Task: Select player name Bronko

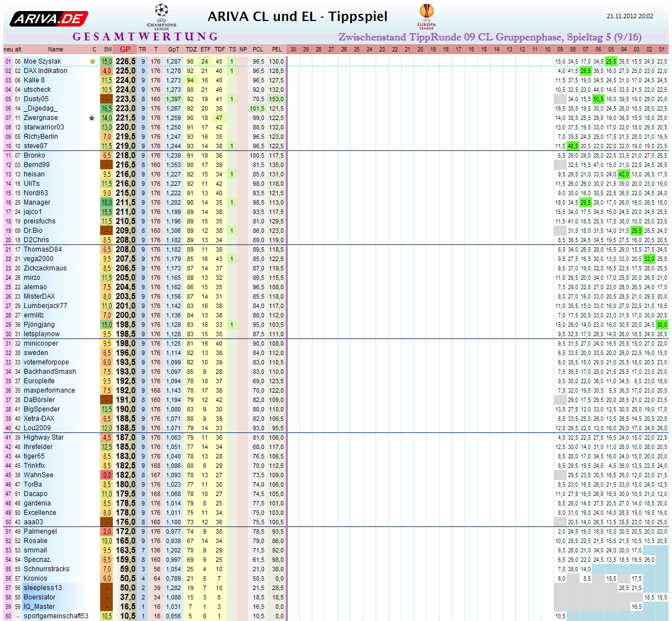Action: 34,155
